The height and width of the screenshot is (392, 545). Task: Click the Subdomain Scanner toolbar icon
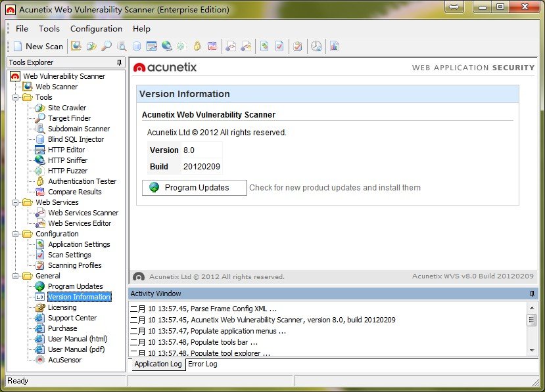(x=122, y=46)
